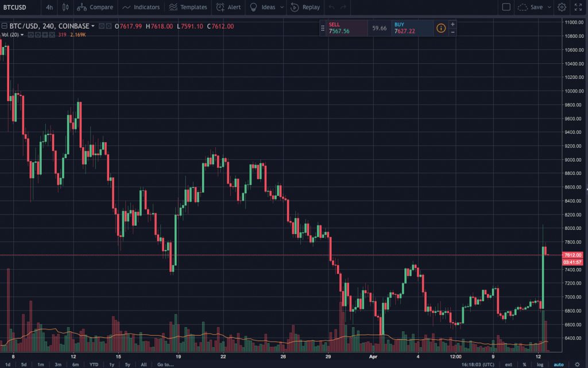
Task: Expand the BTC/USD, 240, COINBASE dropdown
Action: (92, 26)
